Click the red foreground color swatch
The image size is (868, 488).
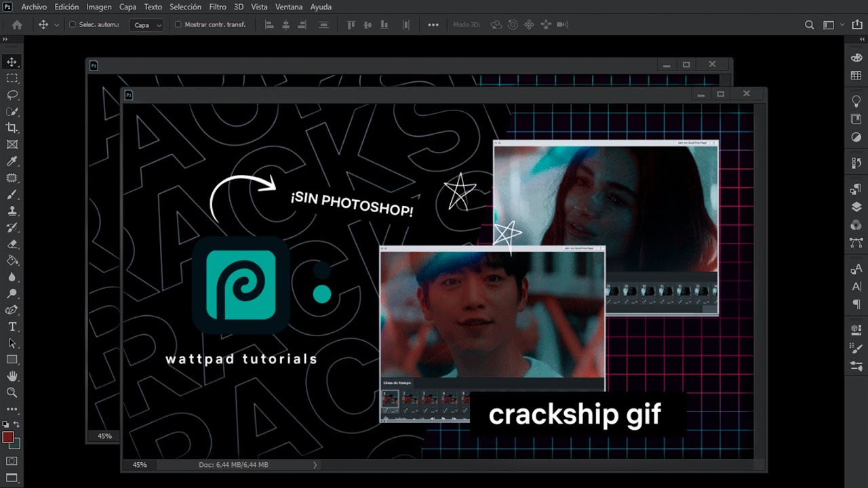tap(8, 437)
